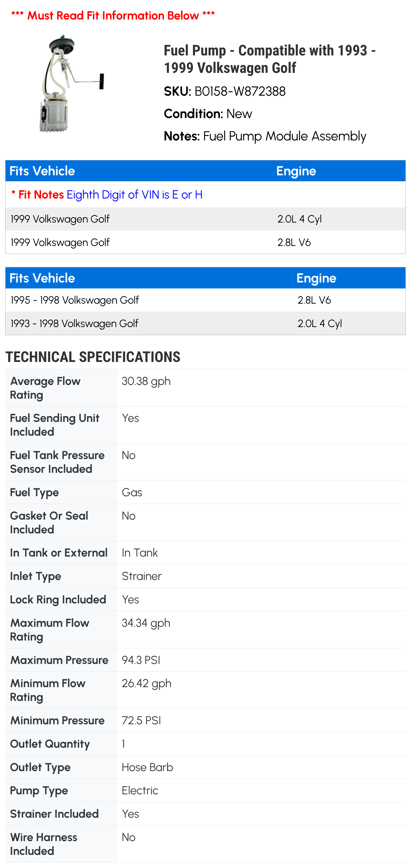411x868 pixels.
Task: Click the Fuel Pump product title
Action: point(269,59)
